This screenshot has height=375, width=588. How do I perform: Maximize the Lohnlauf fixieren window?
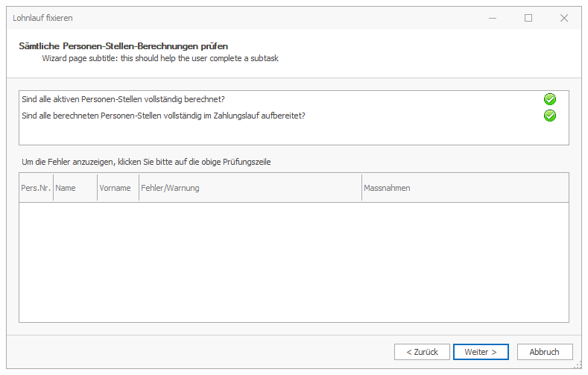pos(528,18)
